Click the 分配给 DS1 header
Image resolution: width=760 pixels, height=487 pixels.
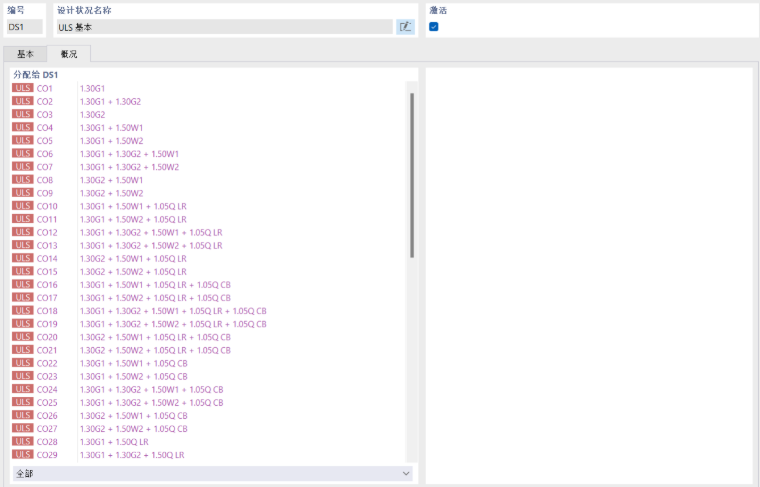tap(36, 75)
